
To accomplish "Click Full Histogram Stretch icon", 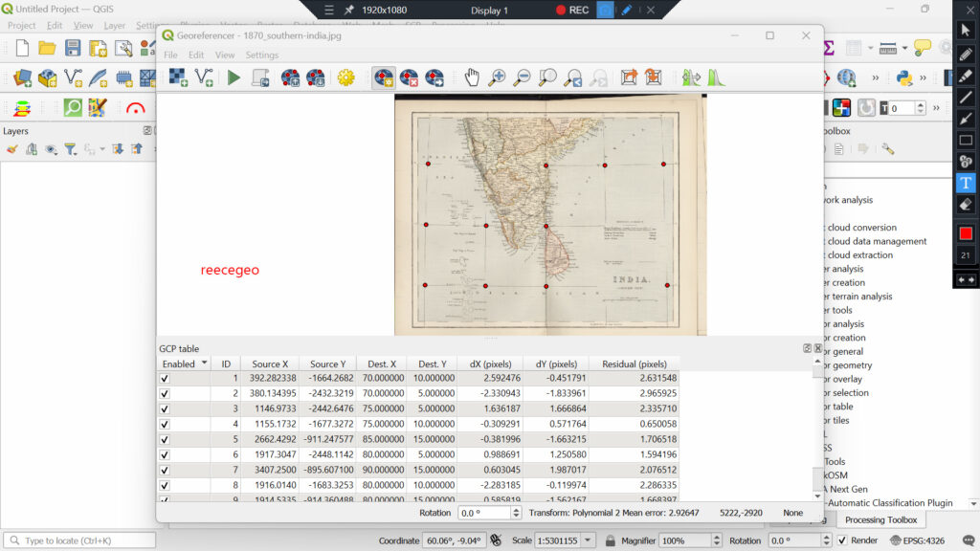I will pyautogui.click(x=691, y=77).
